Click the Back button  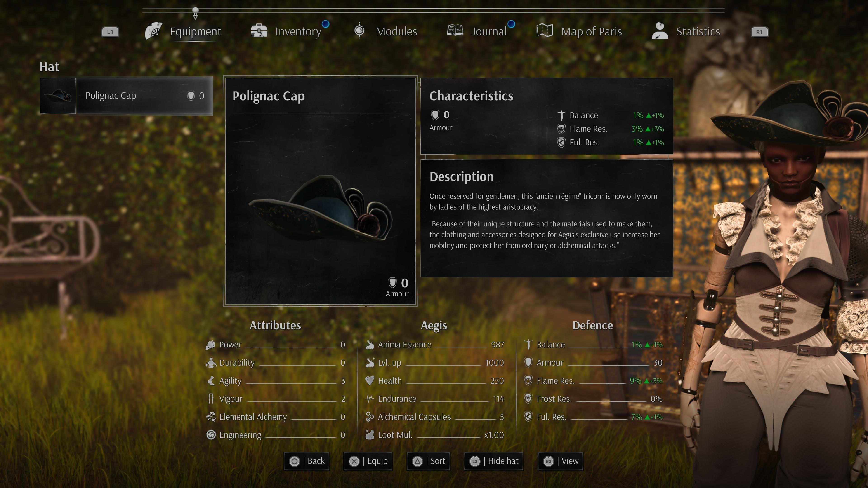(307, 461)
